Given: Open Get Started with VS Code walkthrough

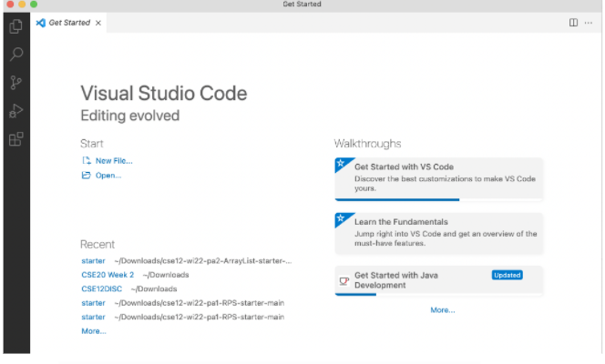Looking at the screenshot, I should tap(438, 178).
